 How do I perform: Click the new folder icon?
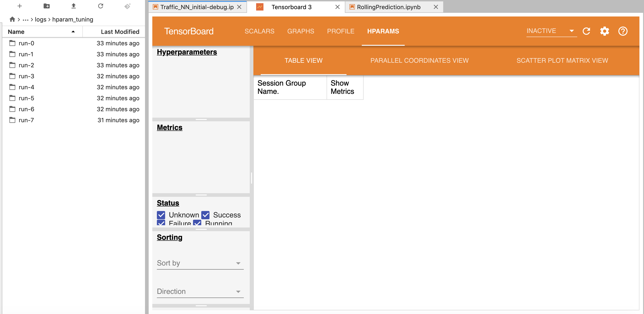pos(46,6)
